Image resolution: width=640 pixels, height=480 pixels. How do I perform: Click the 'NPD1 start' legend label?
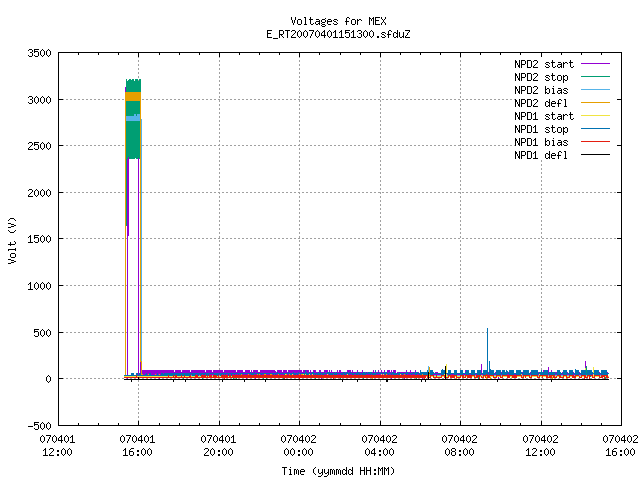point(544,116)
